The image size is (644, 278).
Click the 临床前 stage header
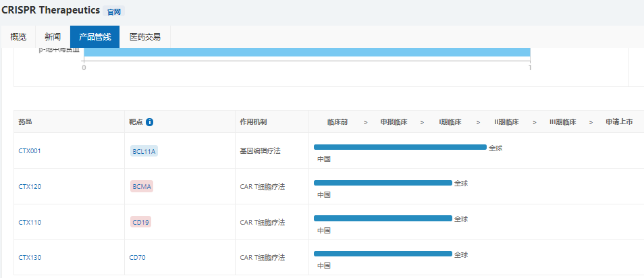(338, 122)
